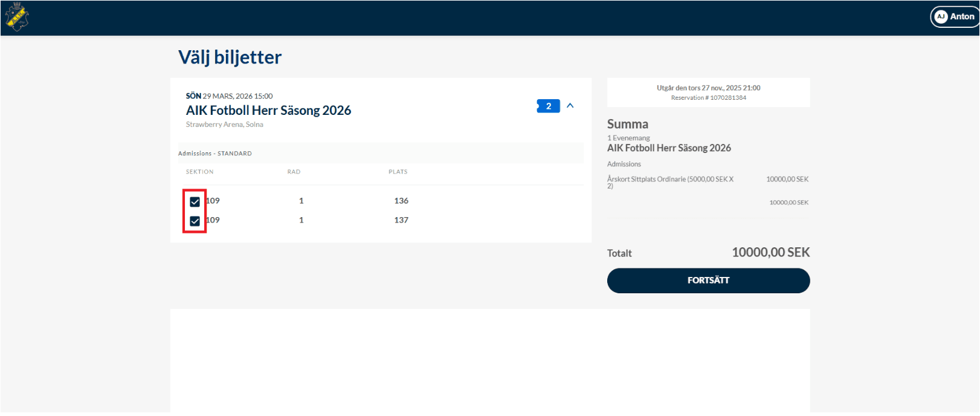980x416 pixels.
Task: Click the Strawberry Arena, Solna venue text
Action: coord(224,125)
